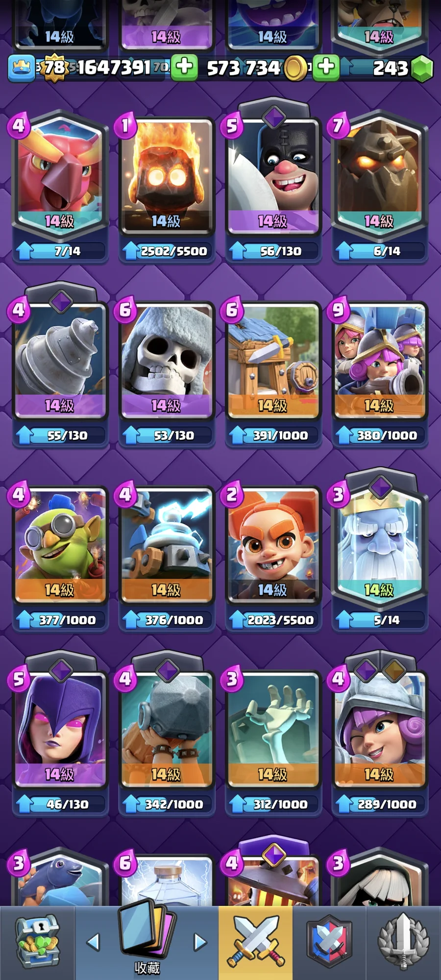Select the Graveyard spell card
The height and width of the screenshot is (980, 441).
click(273, 729)
